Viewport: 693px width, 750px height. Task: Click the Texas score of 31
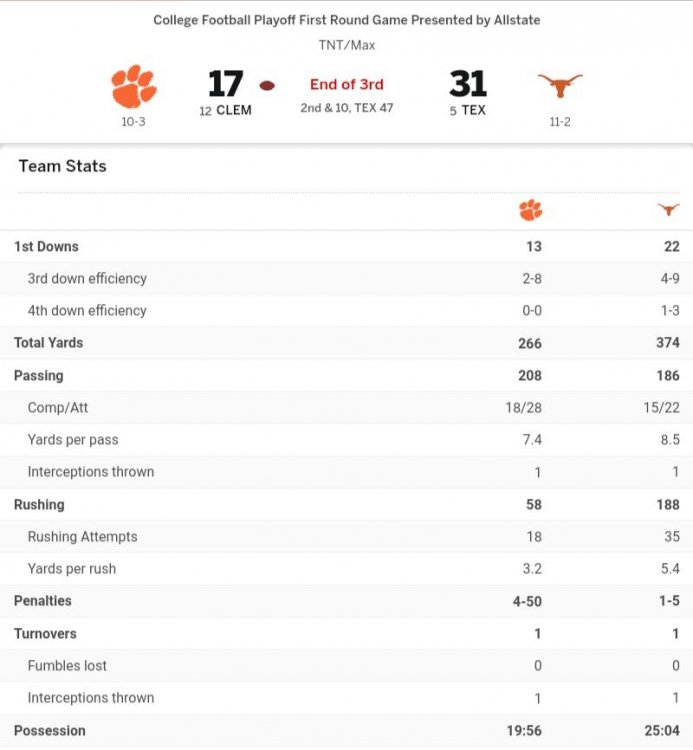[468, 84]
